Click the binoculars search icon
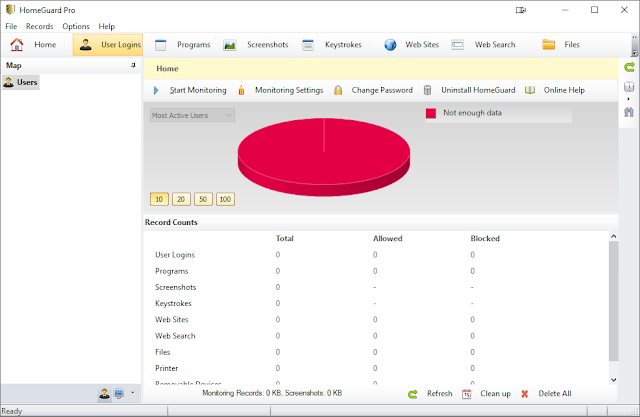This screenshot has width=640, height=417. pos(629,112)
